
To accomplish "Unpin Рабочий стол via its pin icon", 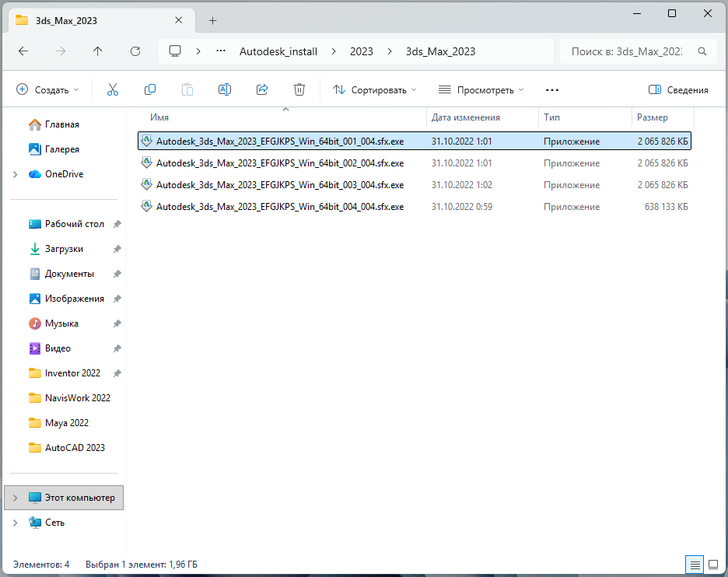I will [117, 224].
